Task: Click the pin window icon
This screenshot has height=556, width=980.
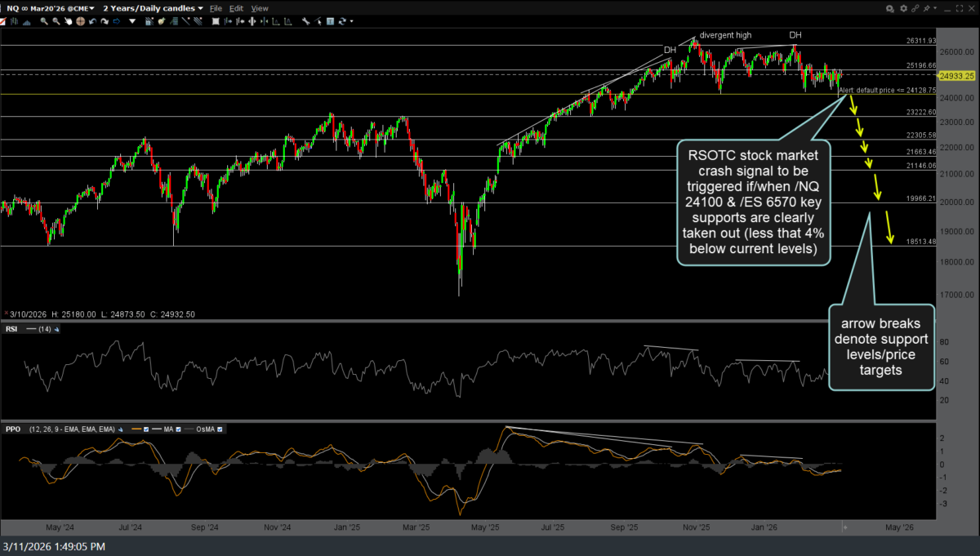Action: 927,8
